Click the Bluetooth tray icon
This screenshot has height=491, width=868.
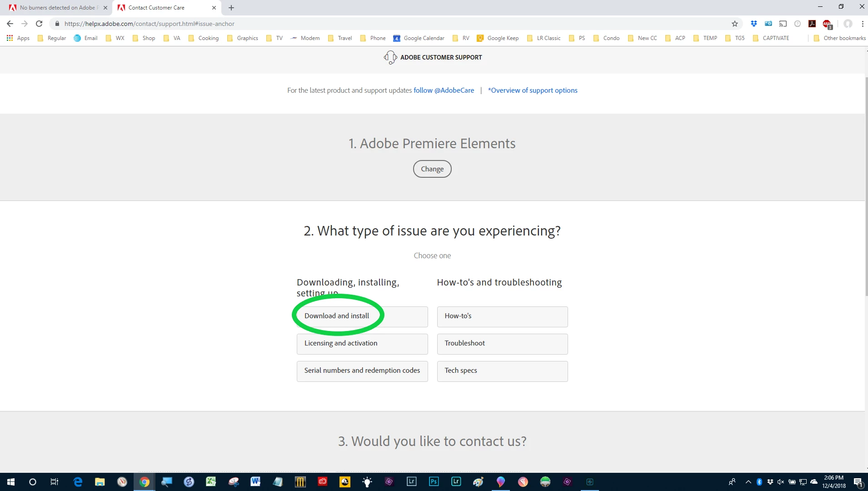pyautogui.click(x=759, y=482)
